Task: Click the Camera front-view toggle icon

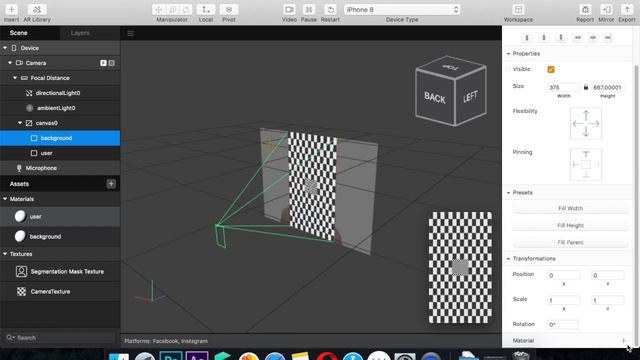Action: pos(103,63)
